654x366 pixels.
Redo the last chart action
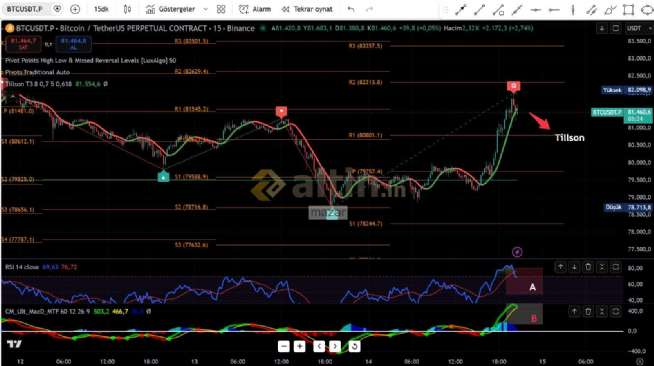point(369,9)
